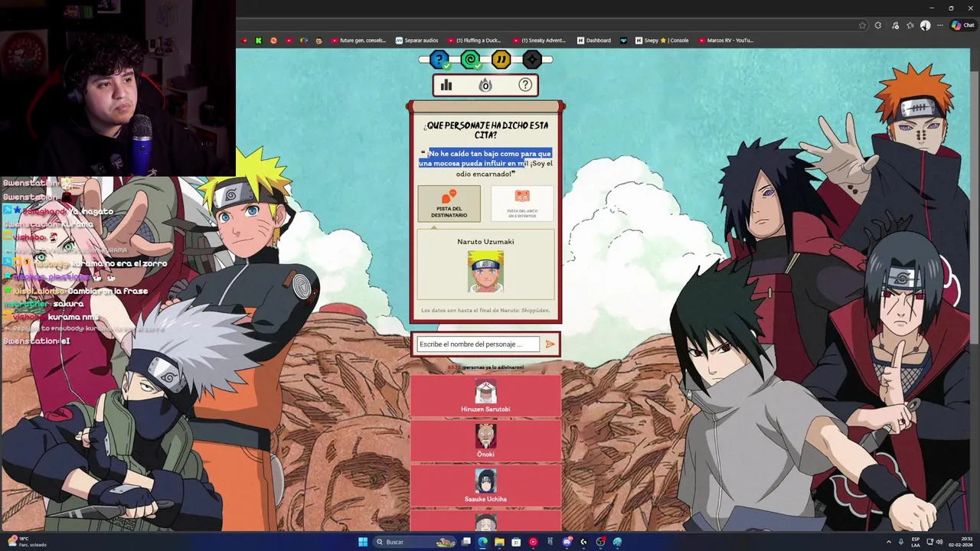Image resolution: width=980 pixels, height=551 pixels.
Task: Open the Copilot Chat button
Action: (962, 25)
